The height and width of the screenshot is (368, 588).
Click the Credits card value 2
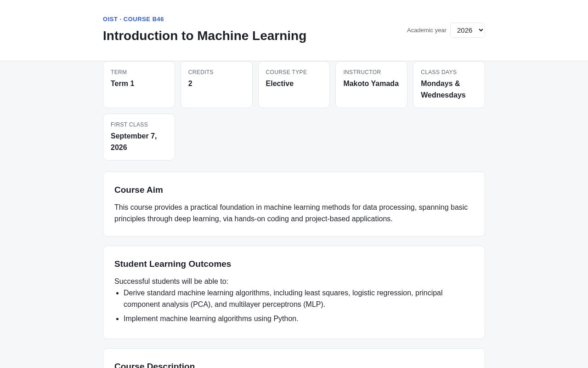190,84
